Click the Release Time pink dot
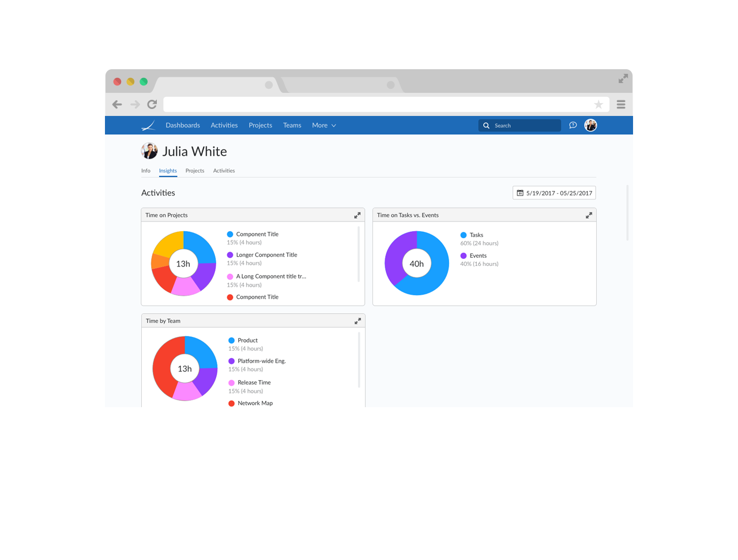Screen dimensions: 738x560 pyautogui.click(x=231, y=382)
